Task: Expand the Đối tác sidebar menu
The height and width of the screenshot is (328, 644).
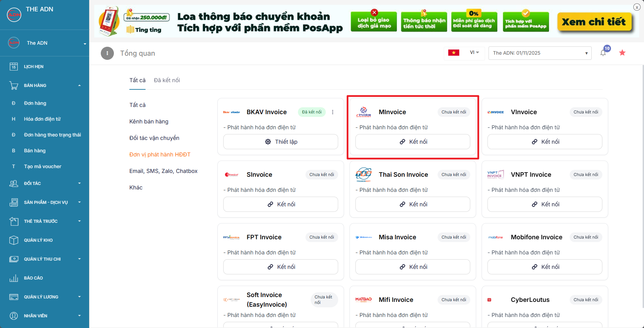Action: (x=45, y=183)
